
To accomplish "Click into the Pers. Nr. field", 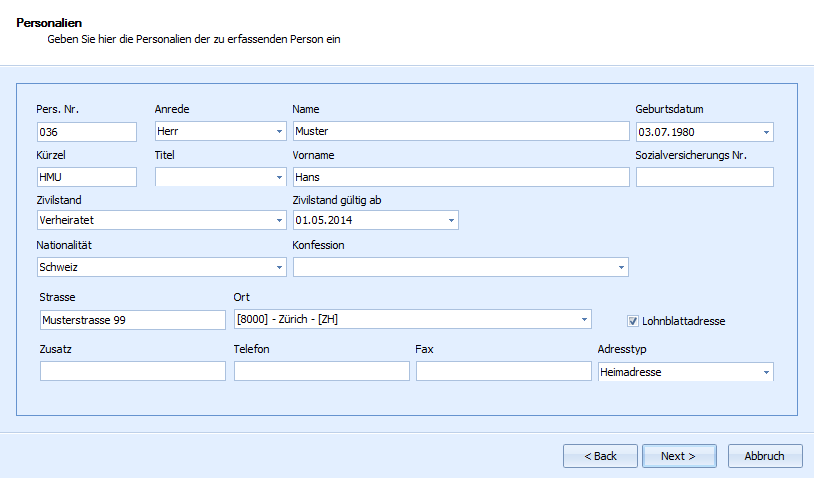I will (x=86, y=132).
